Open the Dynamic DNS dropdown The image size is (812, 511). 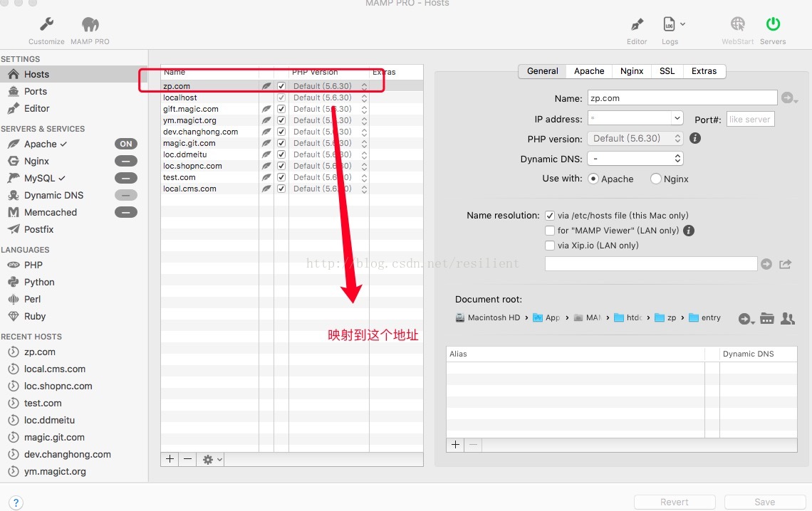[x=635, y=158]
